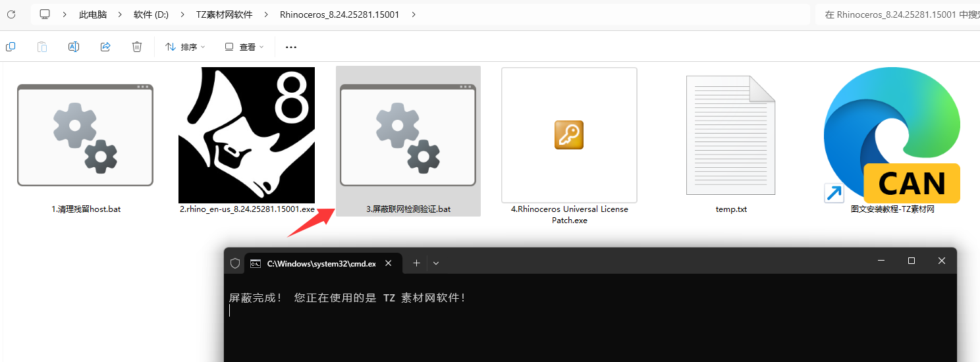The width and height of the screenshot is (980, 362).
Task: Select the temp.txt document icon
Action: (730, 135)
